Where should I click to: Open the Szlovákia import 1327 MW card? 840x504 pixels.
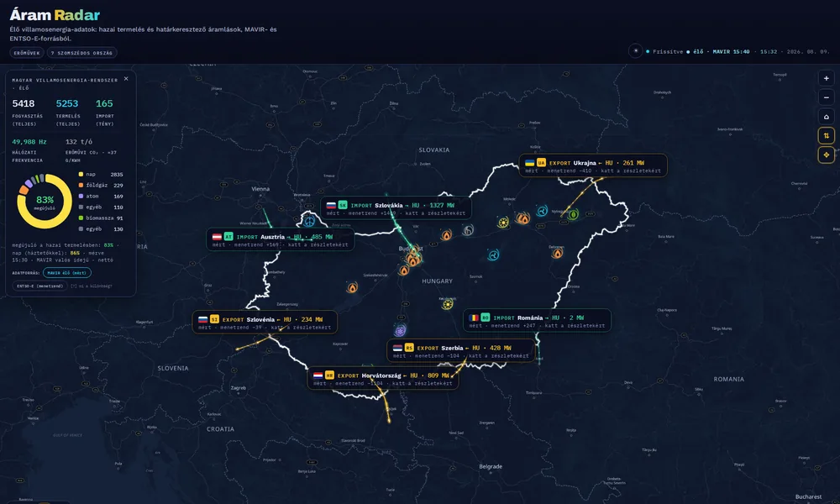396,209
